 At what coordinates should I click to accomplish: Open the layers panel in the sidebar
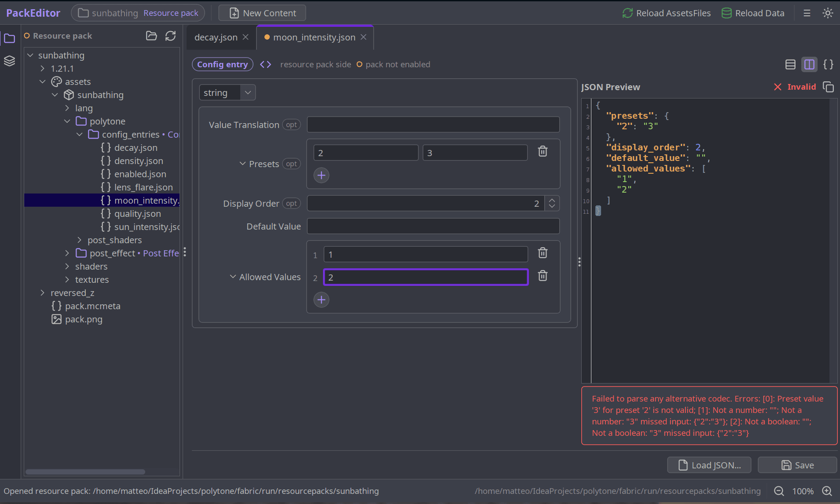coord(9,61)
